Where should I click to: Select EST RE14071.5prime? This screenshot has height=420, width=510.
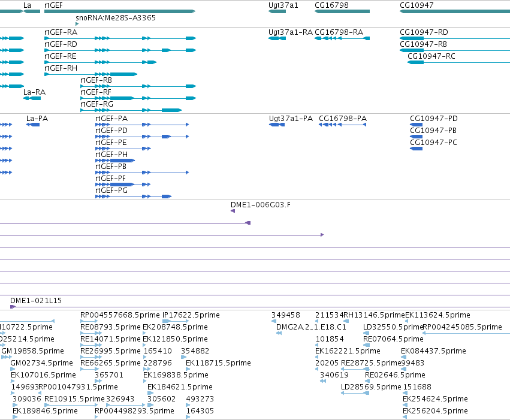tap(91, 345)
